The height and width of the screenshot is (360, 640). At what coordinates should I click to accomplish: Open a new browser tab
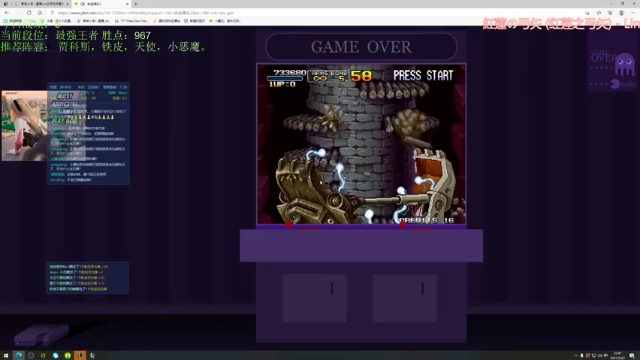(x=136, y=4)
